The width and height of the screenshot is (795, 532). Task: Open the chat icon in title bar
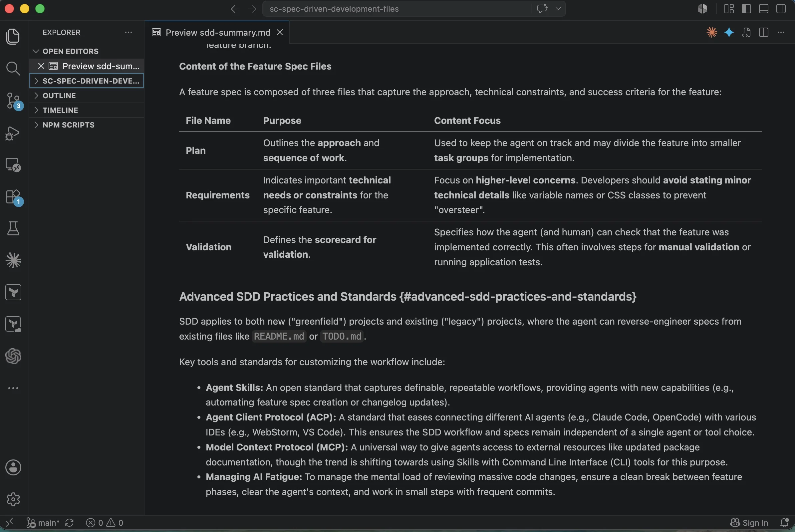click(542, 8)
